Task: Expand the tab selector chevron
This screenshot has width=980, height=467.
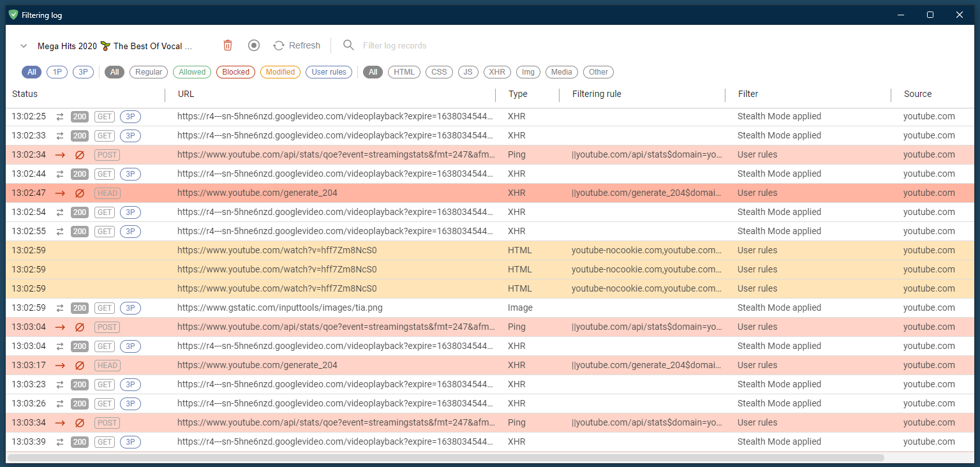Action: pyautogui.click(x=24, y=46)
